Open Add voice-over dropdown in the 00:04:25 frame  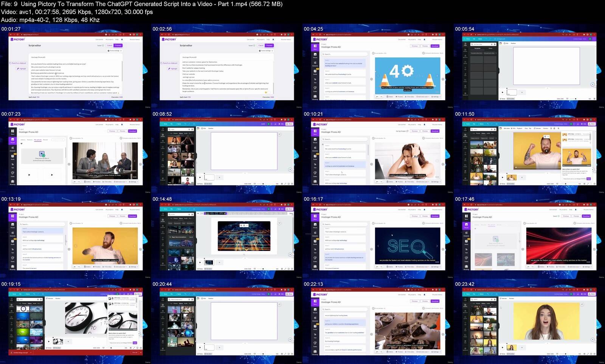tap(423, 97)
